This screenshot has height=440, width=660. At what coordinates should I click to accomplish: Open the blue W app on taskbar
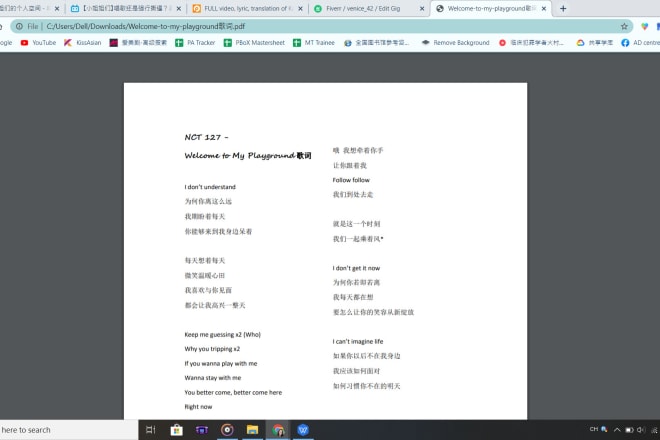[x=303, y=430]
